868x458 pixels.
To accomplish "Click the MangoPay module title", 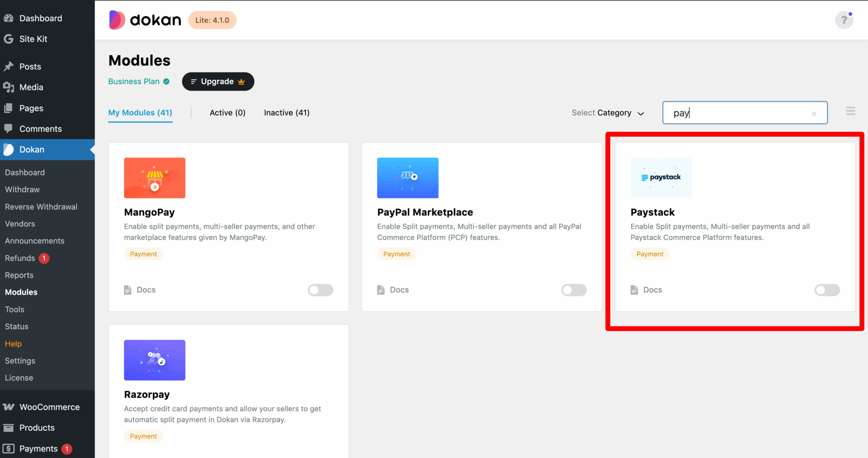I will pos(149,212).
